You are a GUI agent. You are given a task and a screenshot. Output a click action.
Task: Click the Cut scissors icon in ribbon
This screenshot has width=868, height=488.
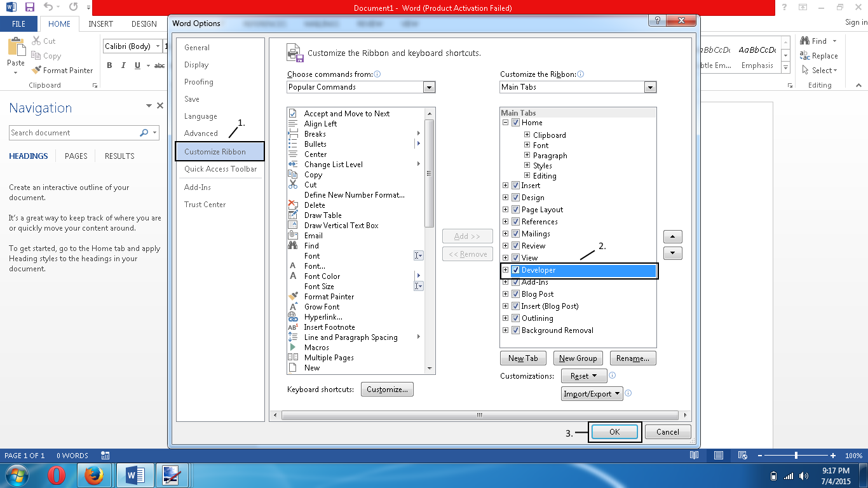tap(36, 41)
